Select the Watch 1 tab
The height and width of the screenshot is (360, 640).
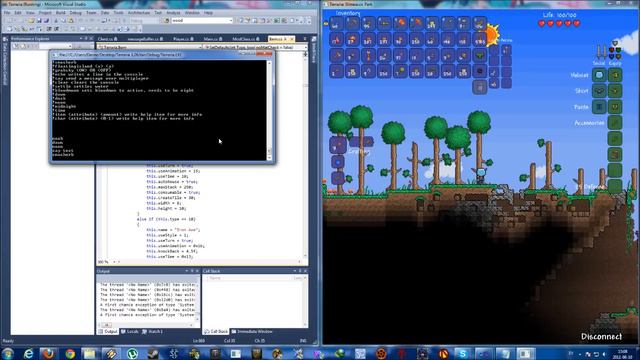[x=153, y=331]
